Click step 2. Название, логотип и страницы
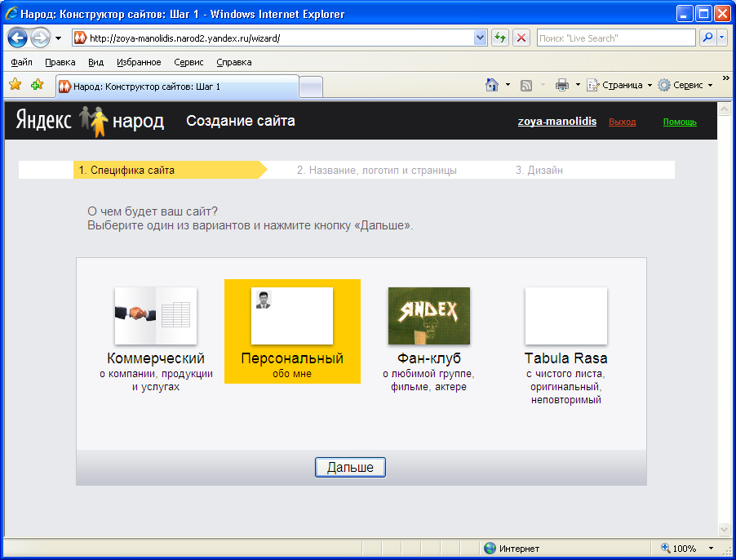 (x=376, y=170)
